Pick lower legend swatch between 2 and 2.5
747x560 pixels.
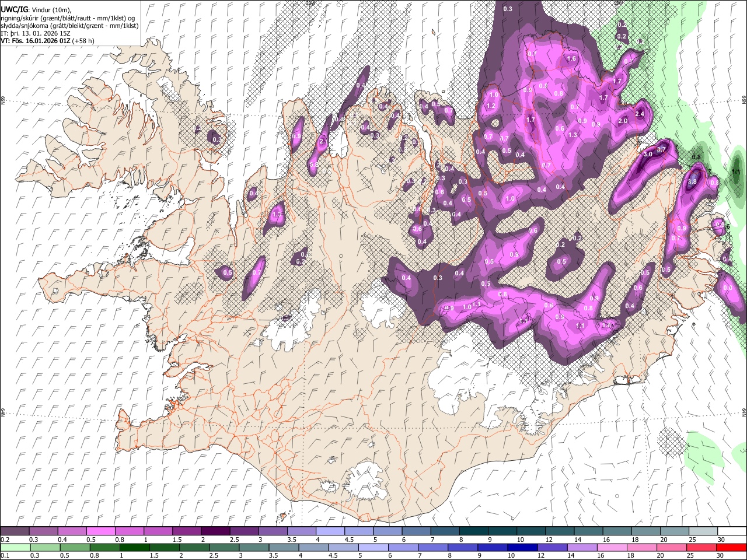pyautogui.click(x=194, y=548)
